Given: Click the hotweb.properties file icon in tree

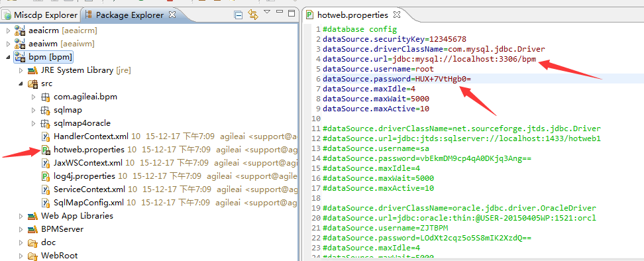Looking at the screenshot, I should tap(46, 150).
